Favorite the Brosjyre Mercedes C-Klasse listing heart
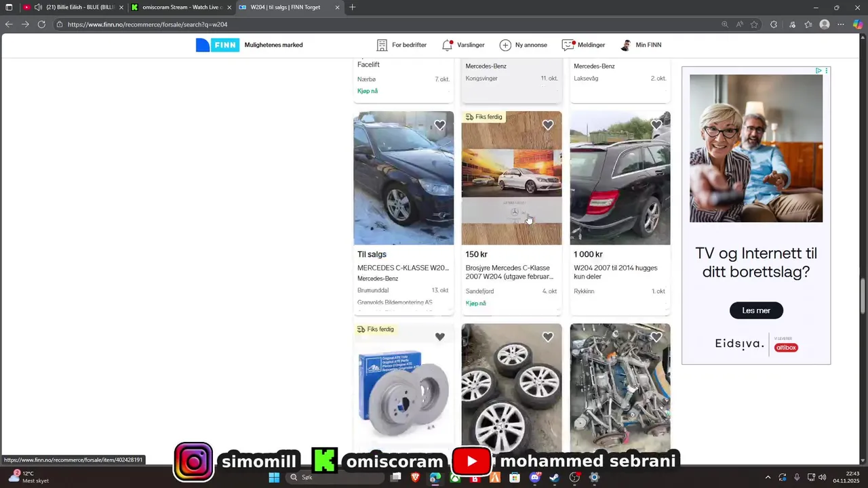Image resolution: width=868 pixels, height=488 pixels. tap(548, 125)
